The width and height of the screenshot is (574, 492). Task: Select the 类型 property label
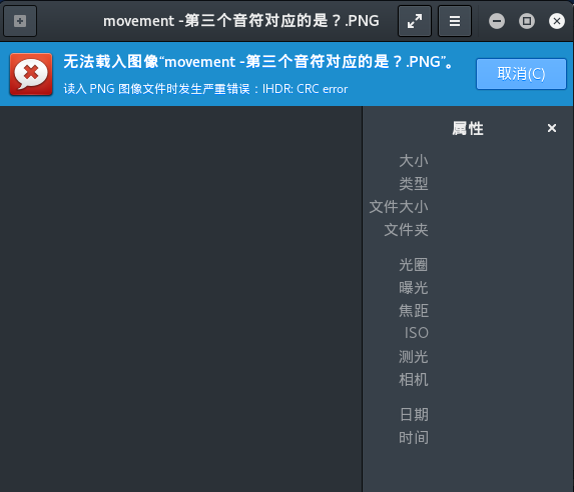[414, 184]
